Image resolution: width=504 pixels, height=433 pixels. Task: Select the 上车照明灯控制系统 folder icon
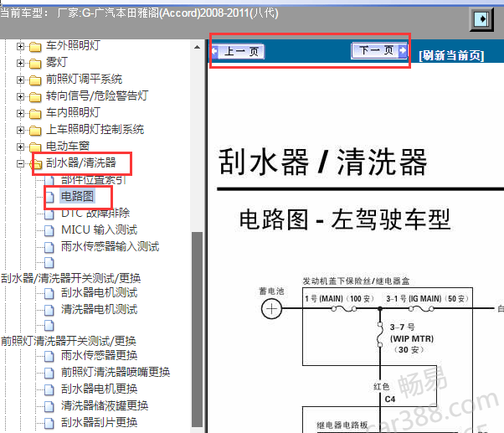click(35, 131)
